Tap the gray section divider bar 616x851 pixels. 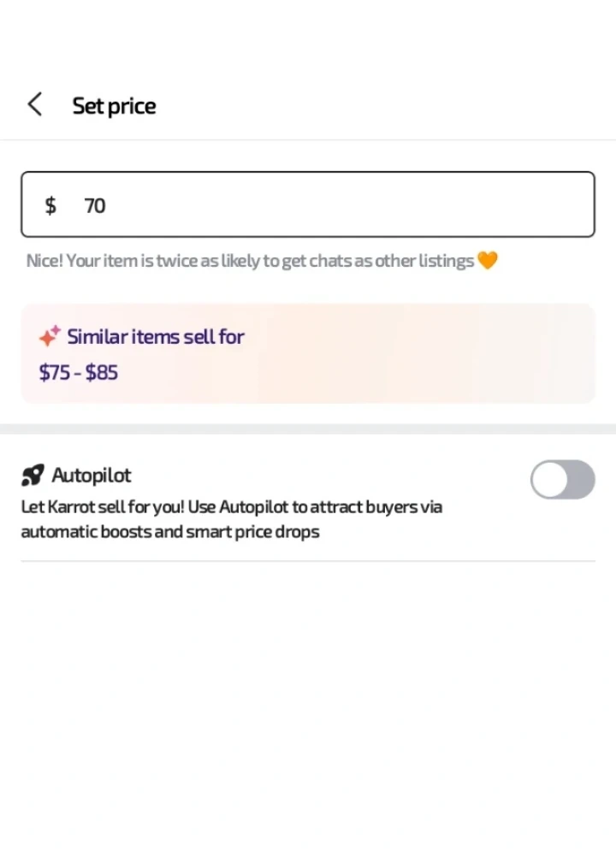click(308, 428)
